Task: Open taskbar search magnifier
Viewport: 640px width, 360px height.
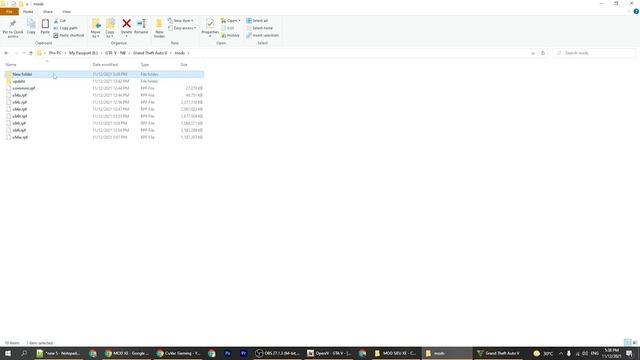Action: tap(24, 353)
